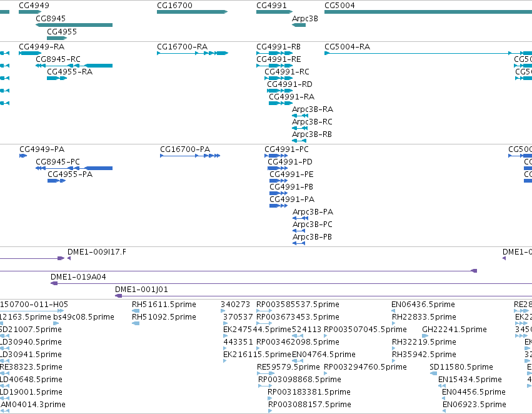532x414 pixels.
Task: Select EST RH22833.5prime
Action: (424, 317)
